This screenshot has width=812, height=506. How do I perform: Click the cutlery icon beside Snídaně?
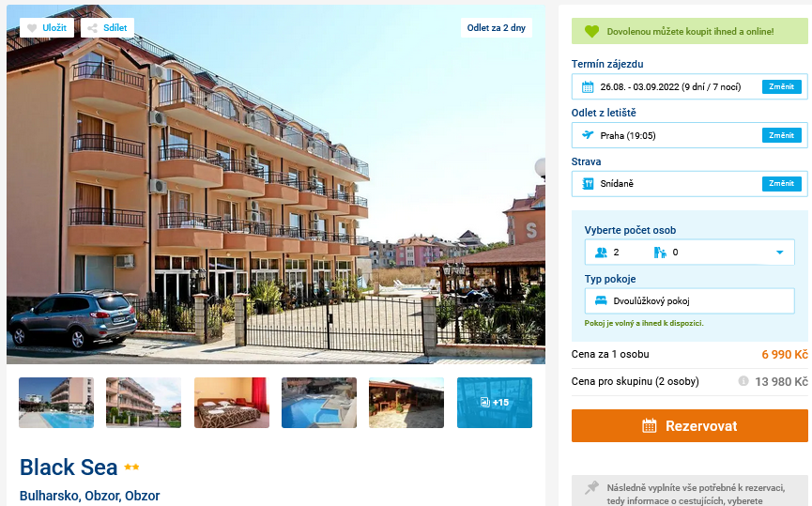point(588,184)
